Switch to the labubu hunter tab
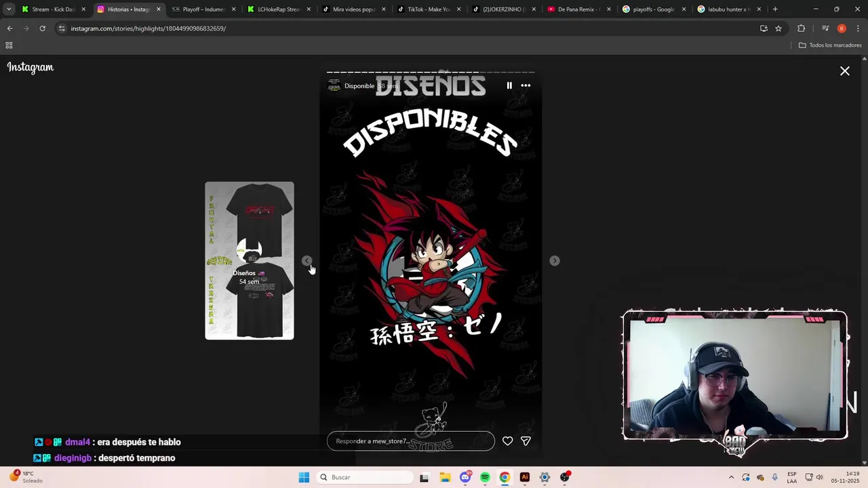Image resolution: width=868 pixels, height=488 pixels. 729,9
